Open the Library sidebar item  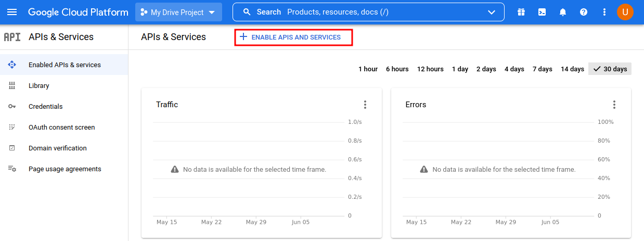coord(64,85)
